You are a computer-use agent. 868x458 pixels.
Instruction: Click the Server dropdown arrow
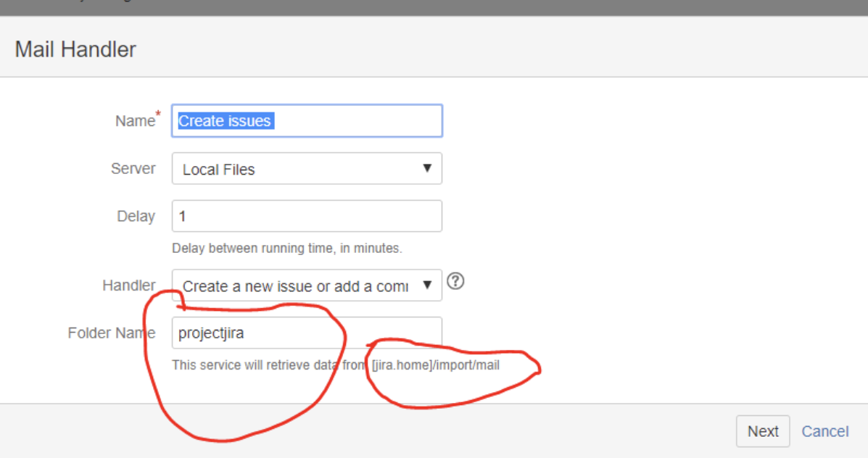coord(427,169)
